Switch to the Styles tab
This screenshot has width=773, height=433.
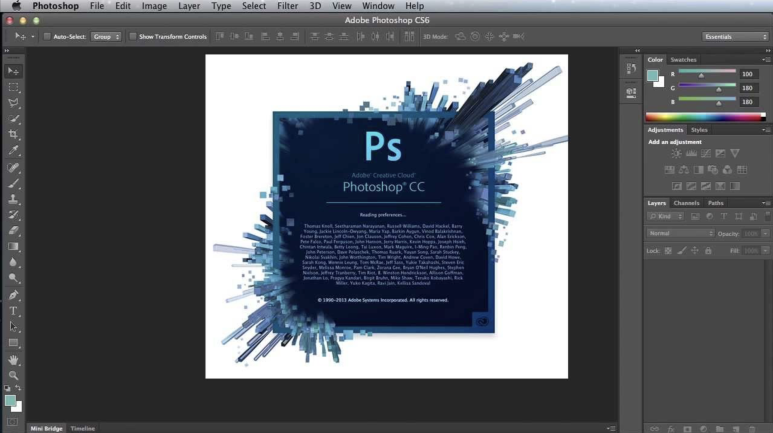(699, 130)
